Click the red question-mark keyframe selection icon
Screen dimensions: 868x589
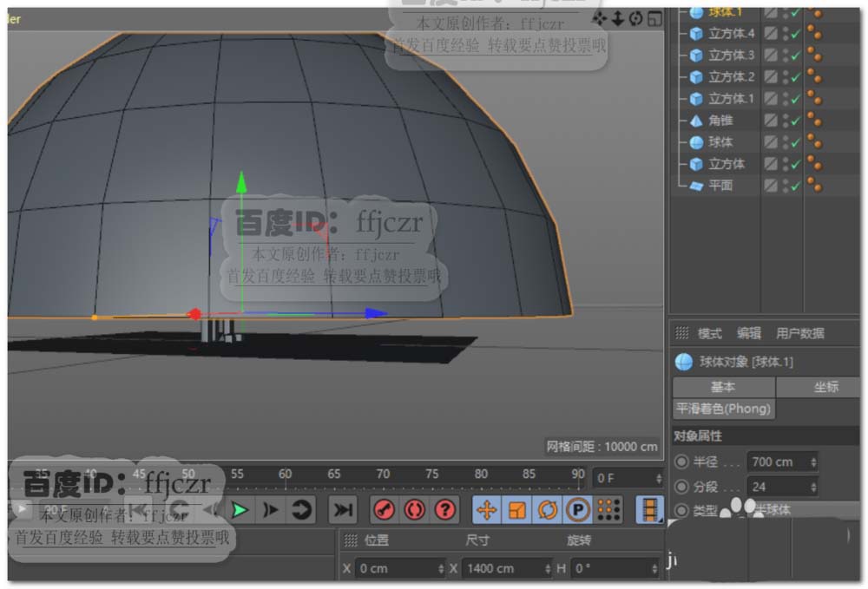tap(444, 510)
